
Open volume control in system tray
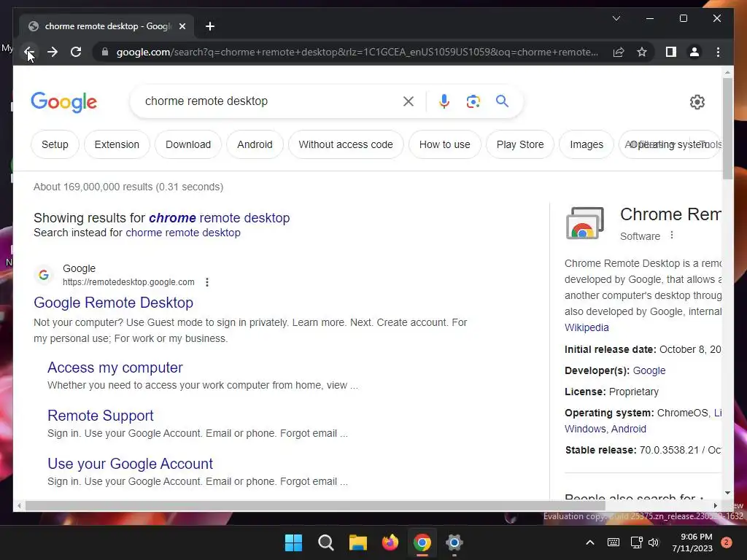(654, 542)
